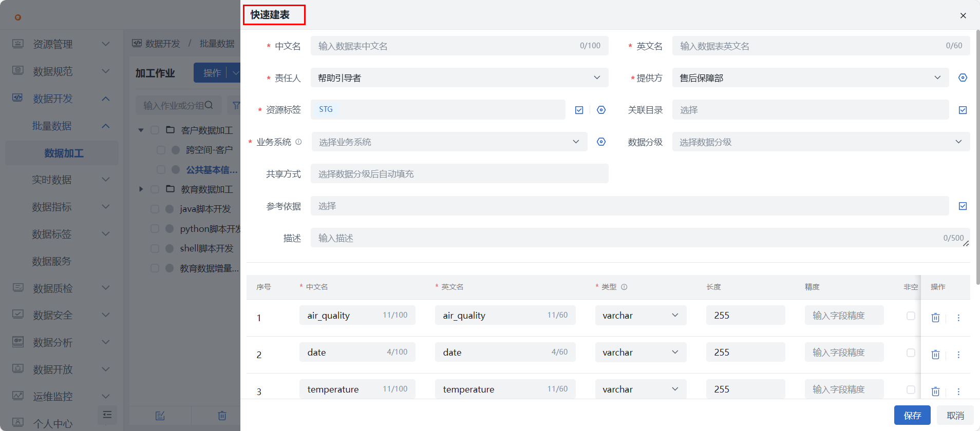Check the 客户数据加工 folder checkbox

pyautogui.click(x=155, y=130)
